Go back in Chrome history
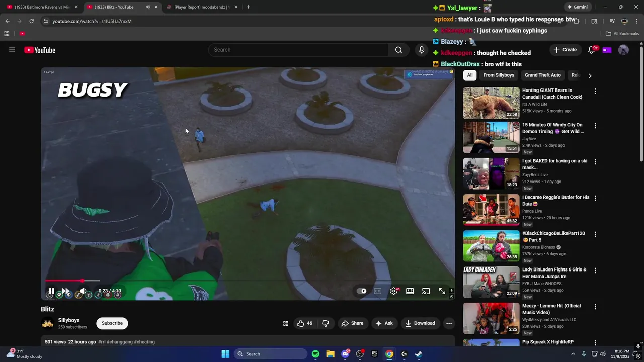The image size is (644, 362). point(7,21)
